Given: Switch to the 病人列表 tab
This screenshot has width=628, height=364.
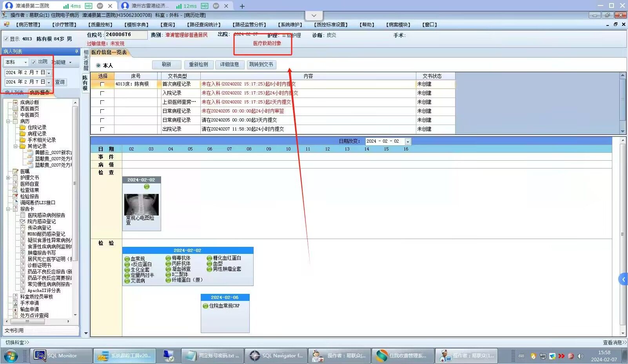Looking at the screenshot, I should coord(14,92).
